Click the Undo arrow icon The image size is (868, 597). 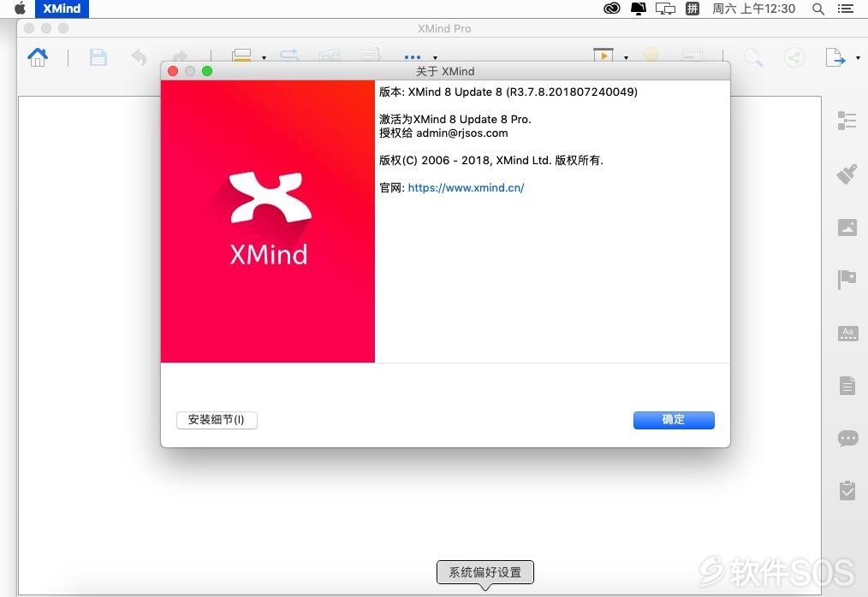click(139, 56)
